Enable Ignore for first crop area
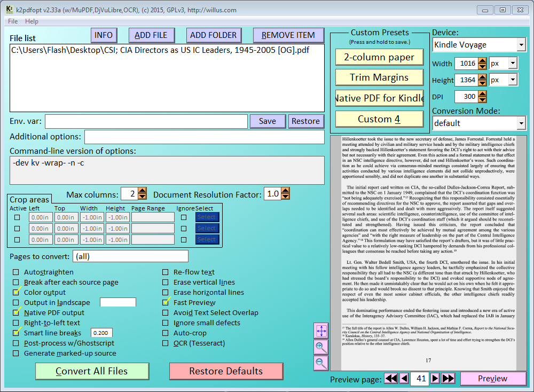This screenshot has width=534, height=392. [x=184, y=217]
